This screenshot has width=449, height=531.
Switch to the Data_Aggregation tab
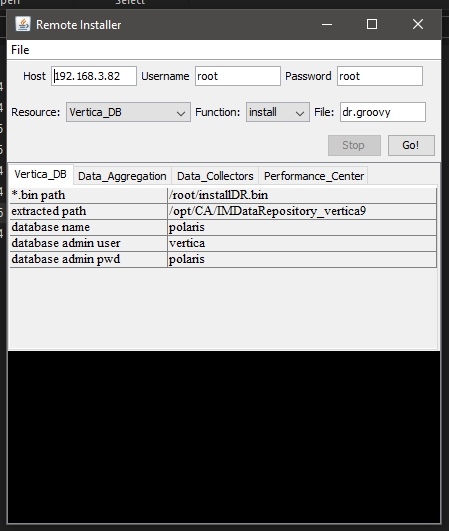click(x=122, y=176)
